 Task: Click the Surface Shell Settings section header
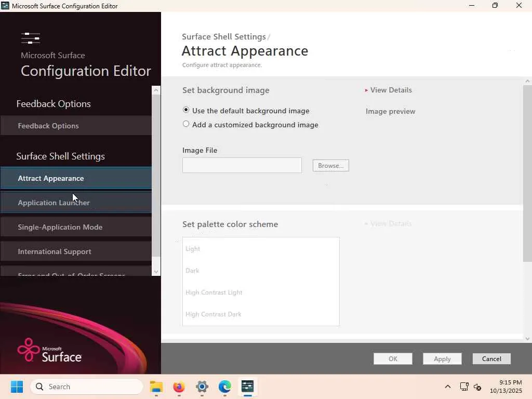[60, 156]
